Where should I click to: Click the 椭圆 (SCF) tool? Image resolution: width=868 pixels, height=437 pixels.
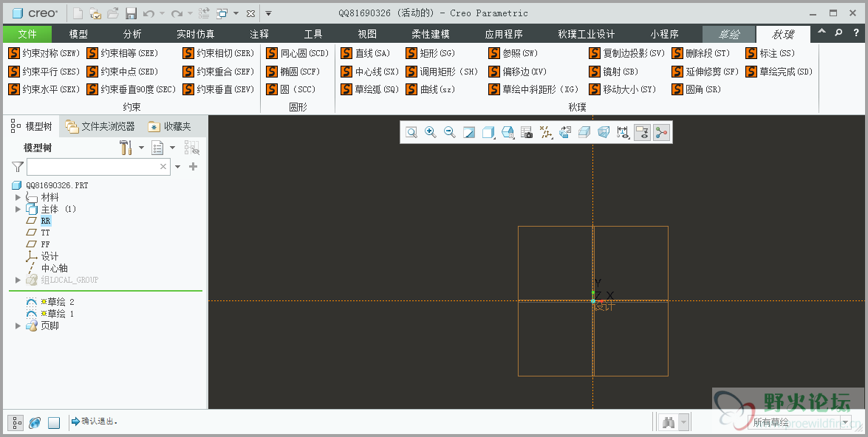(293, 72)
